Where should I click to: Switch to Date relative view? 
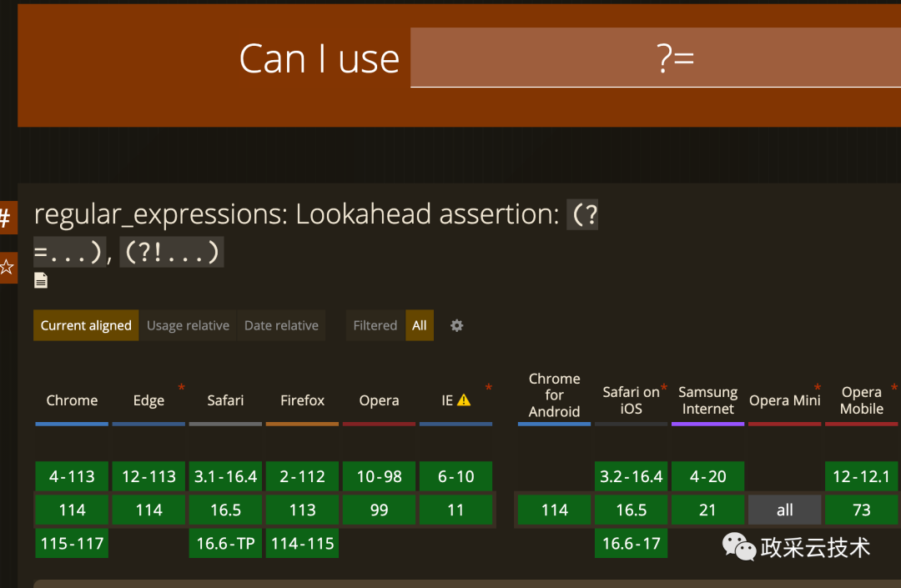click(281, 325)
